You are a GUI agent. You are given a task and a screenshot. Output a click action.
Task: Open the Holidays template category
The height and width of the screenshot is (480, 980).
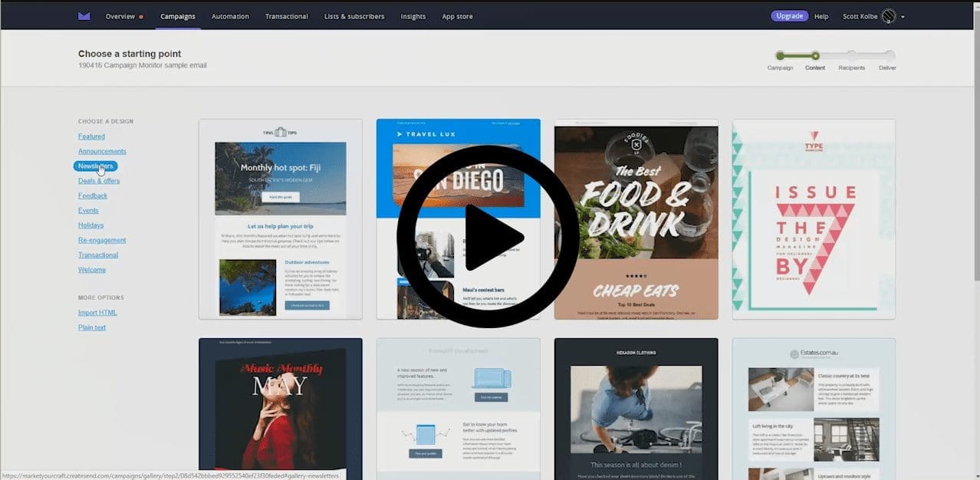tap(90, 225)
